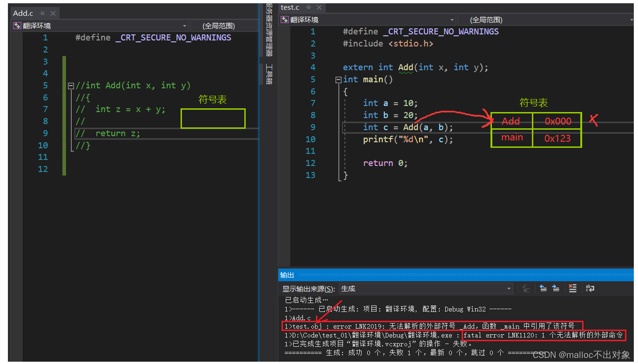Click the 'int main()' line in test.c
This screenshot has width=638, height=364.
click(x=368, y=79)
